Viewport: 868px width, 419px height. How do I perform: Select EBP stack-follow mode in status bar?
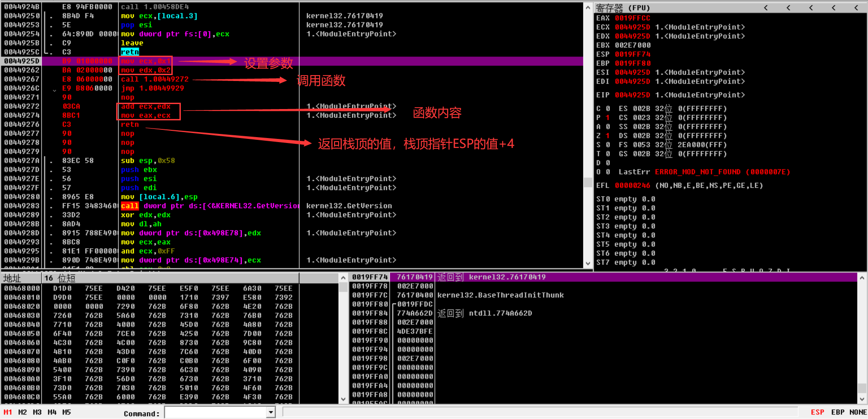click(x=838, y=412)
